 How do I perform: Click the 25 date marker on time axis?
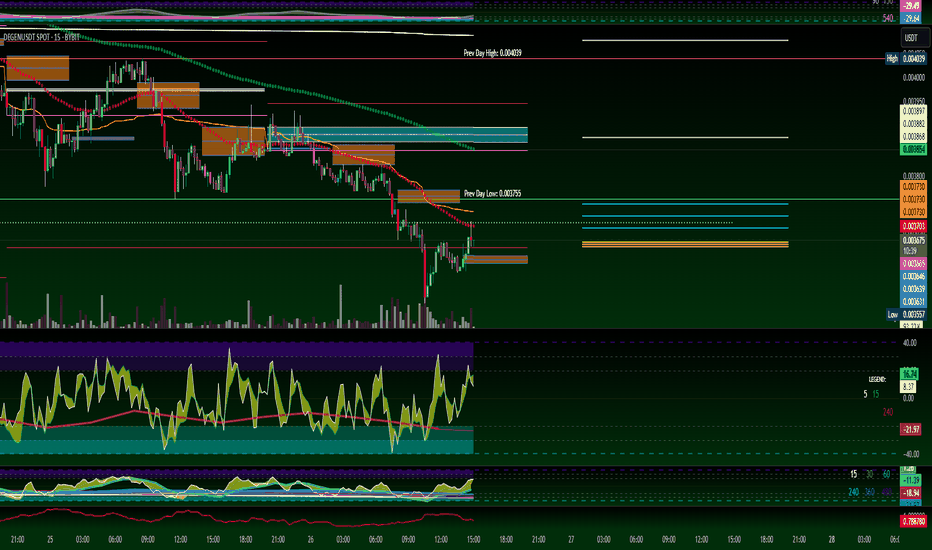(x=50, y=540)
